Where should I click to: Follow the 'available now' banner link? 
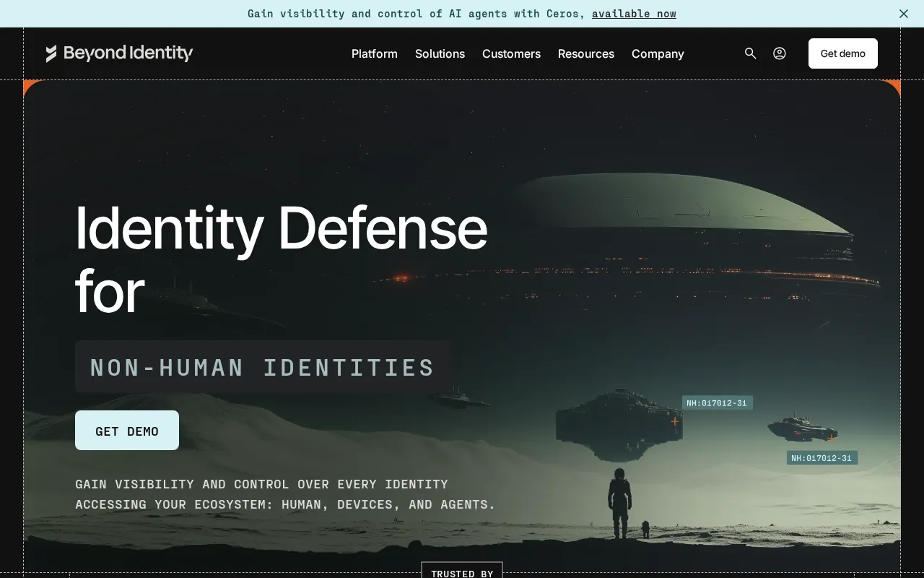634,14
